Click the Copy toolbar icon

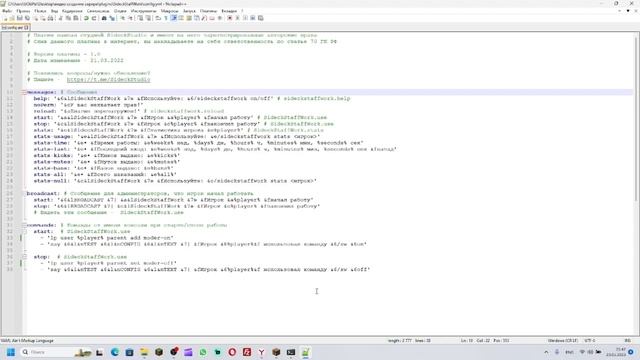pyautogui.click(x=68, y=18)
